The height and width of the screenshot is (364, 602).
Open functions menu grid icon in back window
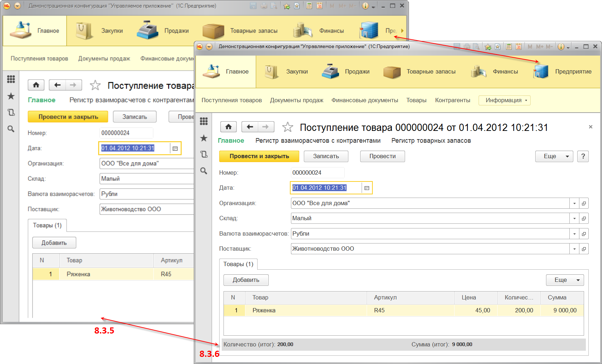coord(11,79)
